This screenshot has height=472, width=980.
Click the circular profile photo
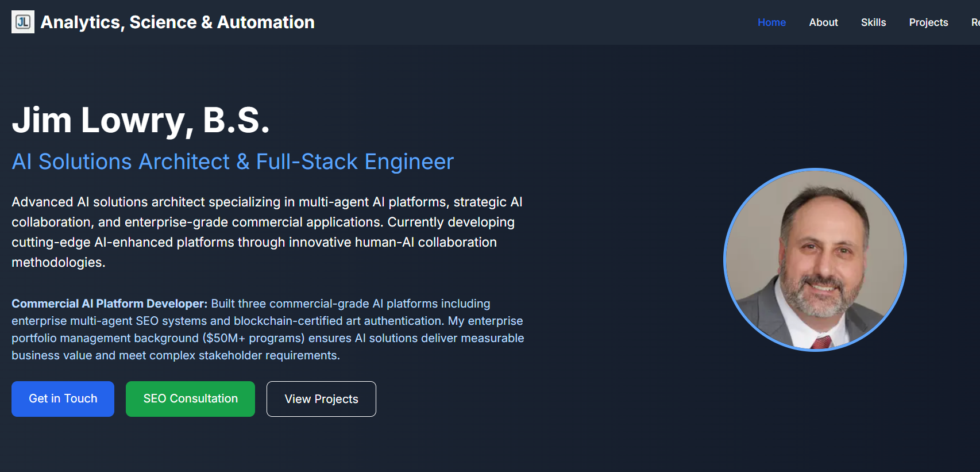[815, 260]
